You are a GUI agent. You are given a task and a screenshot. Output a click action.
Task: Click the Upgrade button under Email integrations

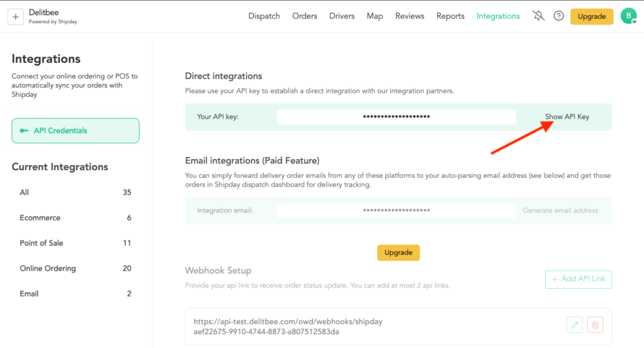pyautogui.click(x=398, y=253)
